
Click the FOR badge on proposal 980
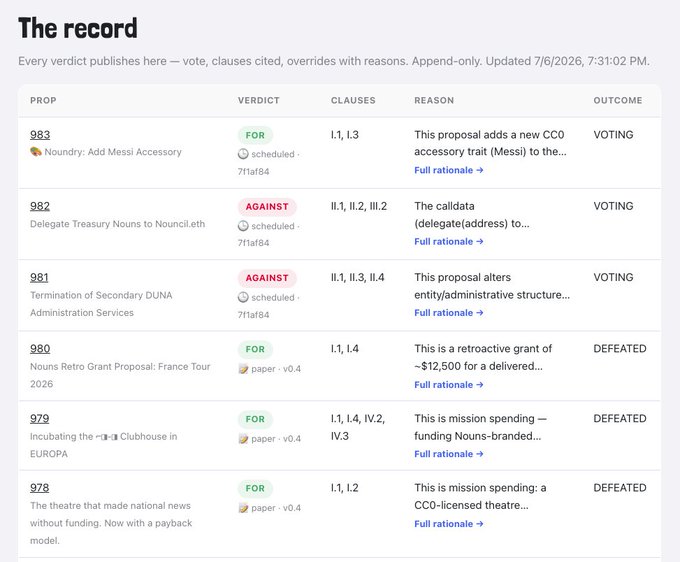click(255, 349)
